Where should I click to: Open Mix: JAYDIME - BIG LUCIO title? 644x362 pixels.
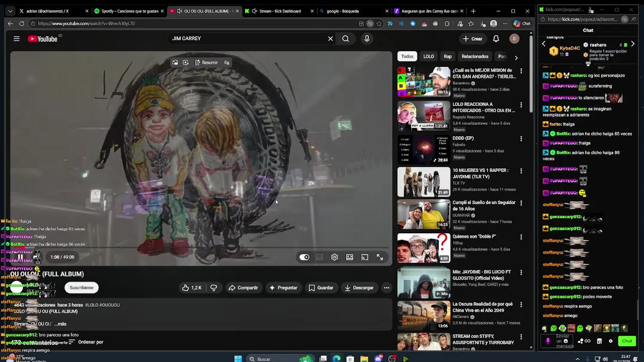click(481, 275)
